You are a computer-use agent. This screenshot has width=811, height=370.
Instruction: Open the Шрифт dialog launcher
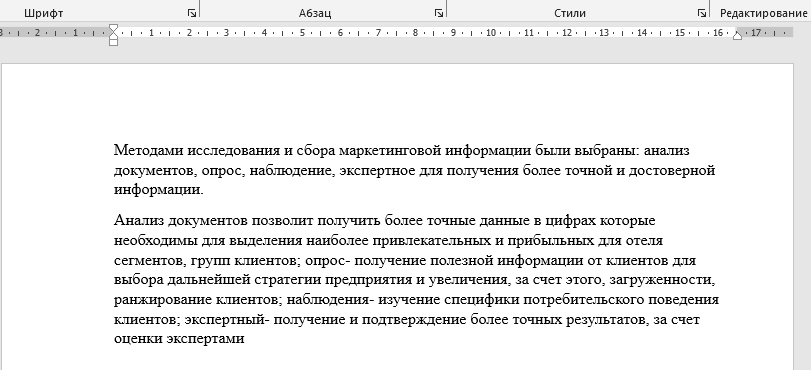coord(192,13)
